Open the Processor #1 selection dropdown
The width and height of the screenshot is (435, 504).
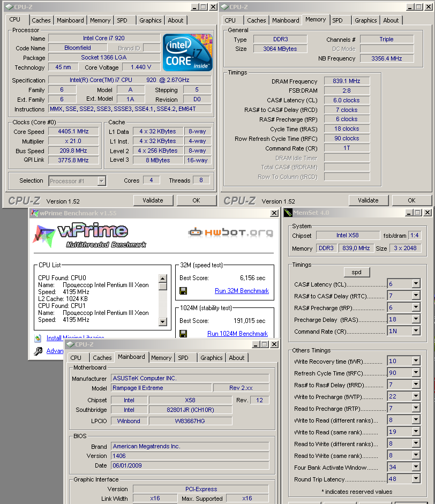point(102,181)
